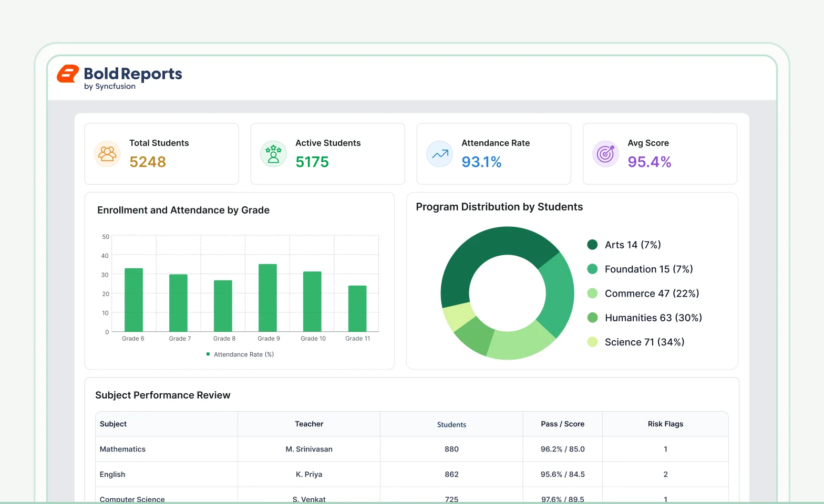Viewport: 824px width, 504px height.
Task: Click the Active Students star-person icon
Action: tap(273, 154)
